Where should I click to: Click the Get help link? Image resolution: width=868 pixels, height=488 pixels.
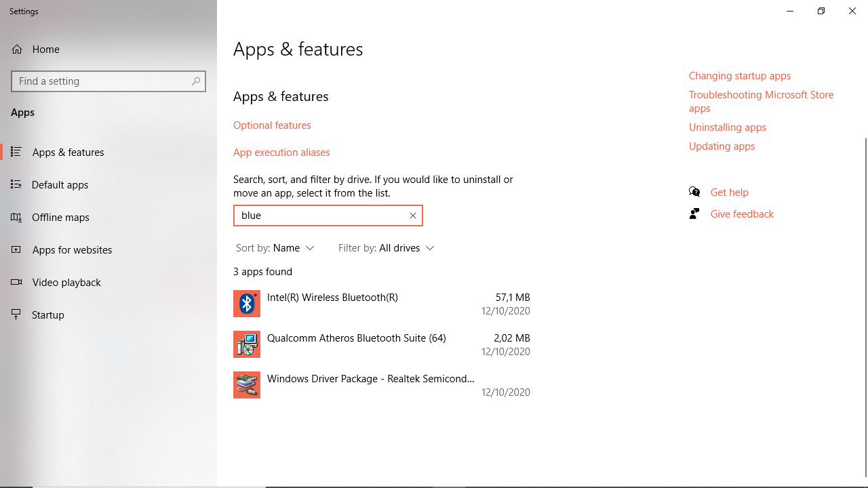[730, 192]
